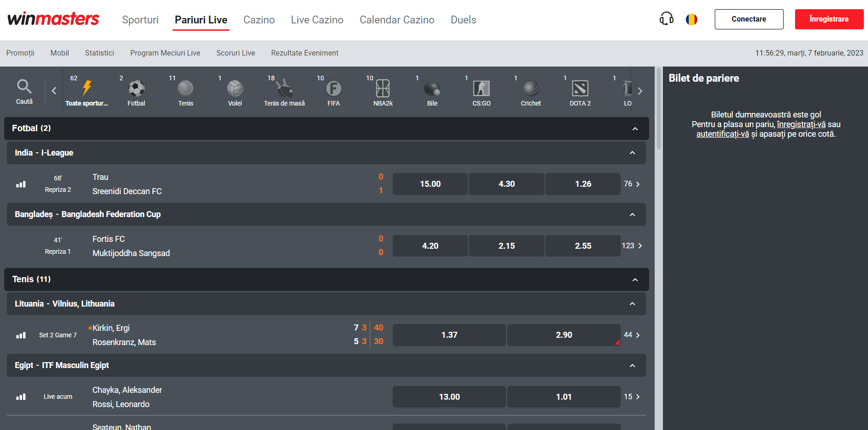The width and height of the screenshot is (868, 430).
Task: Show 123 more markets for Fortis FC
Action: (x=632, y=246)
